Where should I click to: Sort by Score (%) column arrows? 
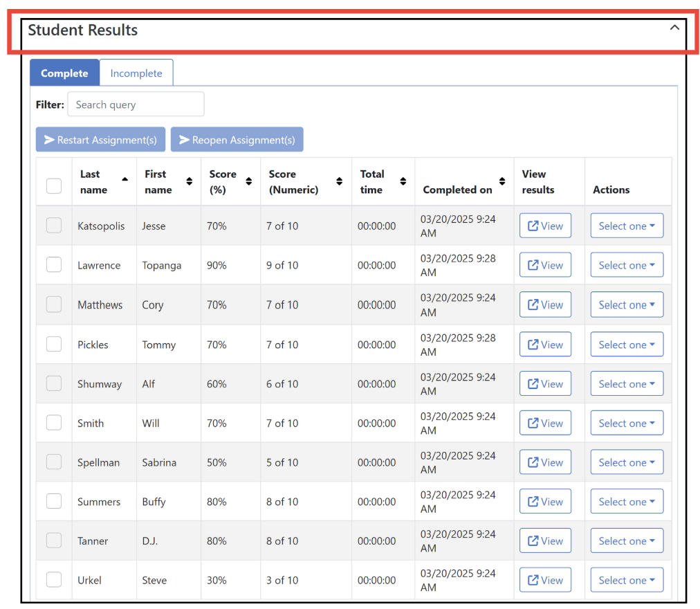pos(248,181)
